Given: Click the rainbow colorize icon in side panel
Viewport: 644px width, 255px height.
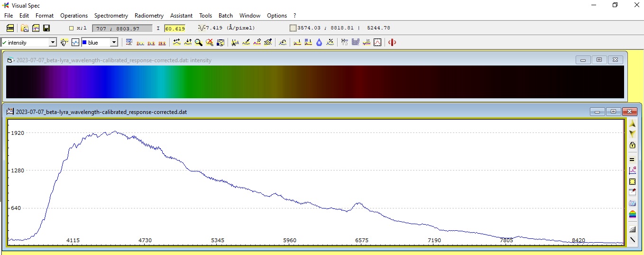Looking at the screenshot, I should click(x=632, y=214).
